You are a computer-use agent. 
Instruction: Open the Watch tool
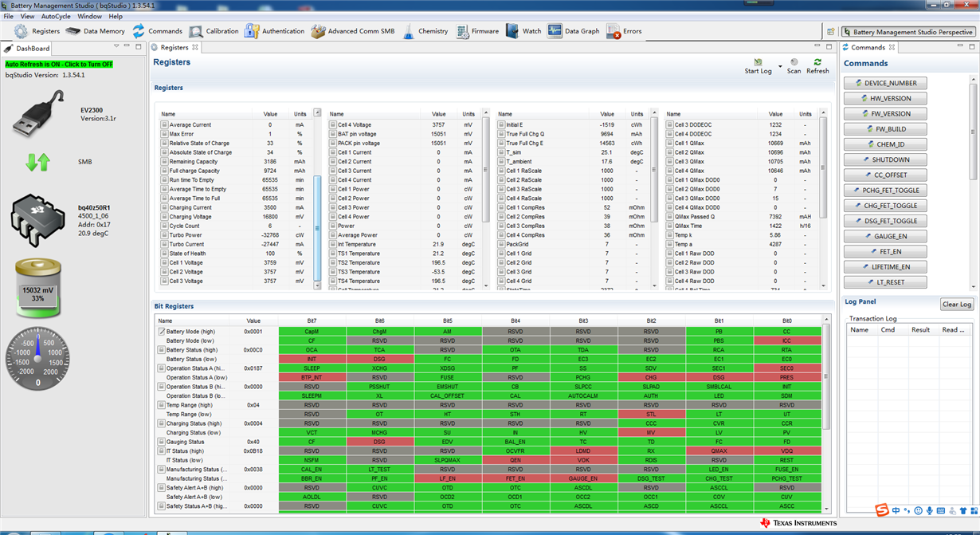click(x=523, y=31)
